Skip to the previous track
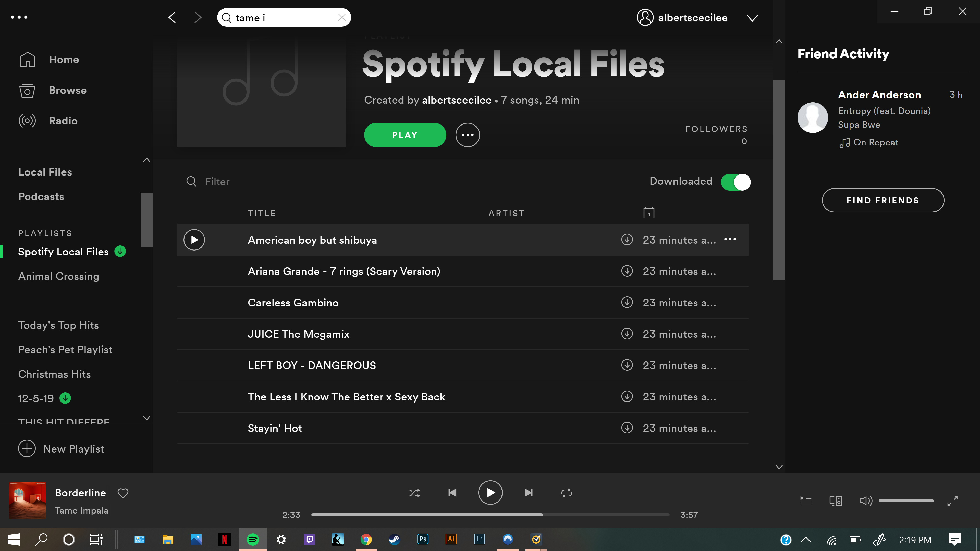The image size is (980, 551). (452, 493)
